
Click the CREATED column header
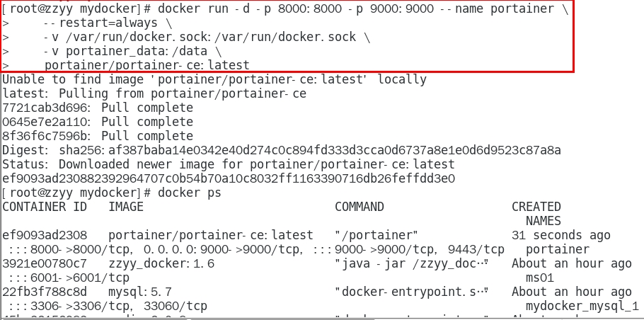pos(536,207)
